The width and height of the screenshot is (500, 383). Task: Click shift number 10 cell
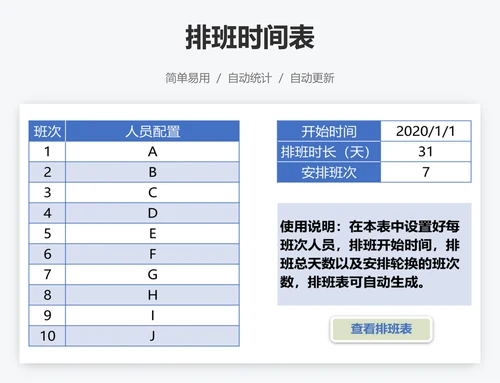(47, 336)
